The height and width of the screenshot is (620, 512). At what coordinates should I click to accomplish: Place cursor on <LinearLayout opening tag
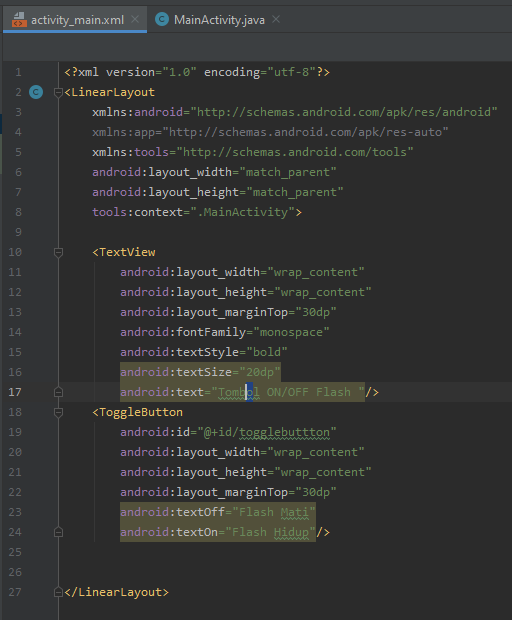click(x=110, y=93)
